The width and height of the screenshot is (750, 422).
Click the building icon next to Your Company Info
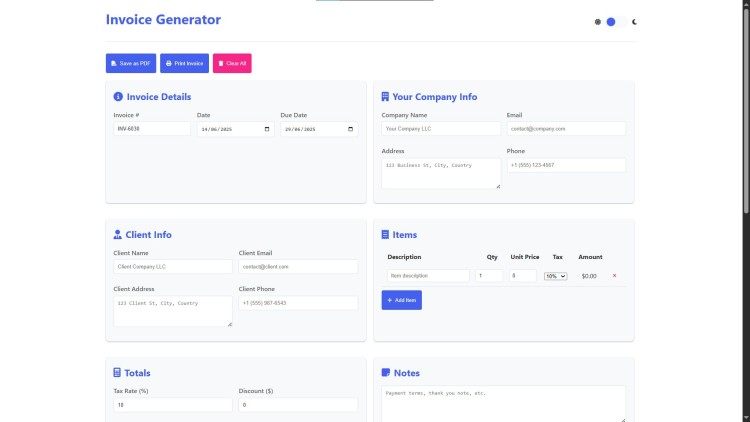click(385, 97)
